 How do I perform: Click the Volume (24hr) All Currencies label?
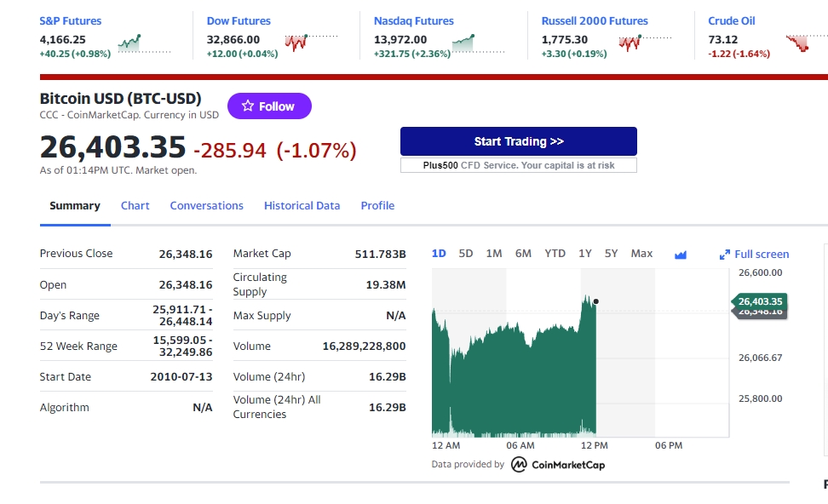(x=277, y=407)
